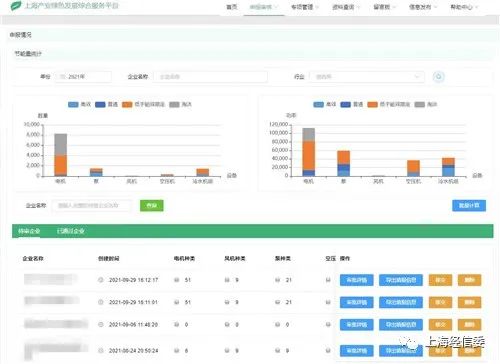
Task: Toggle dark-blue legend swatch in the left chart
Action: pyautogui.click(x=100, y=105)
